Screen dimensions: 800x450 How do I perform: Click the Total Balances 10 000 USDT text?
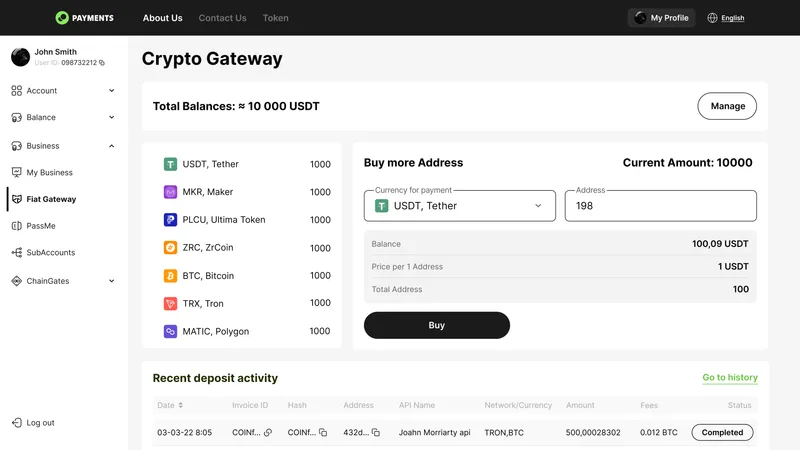coord(236,106)
